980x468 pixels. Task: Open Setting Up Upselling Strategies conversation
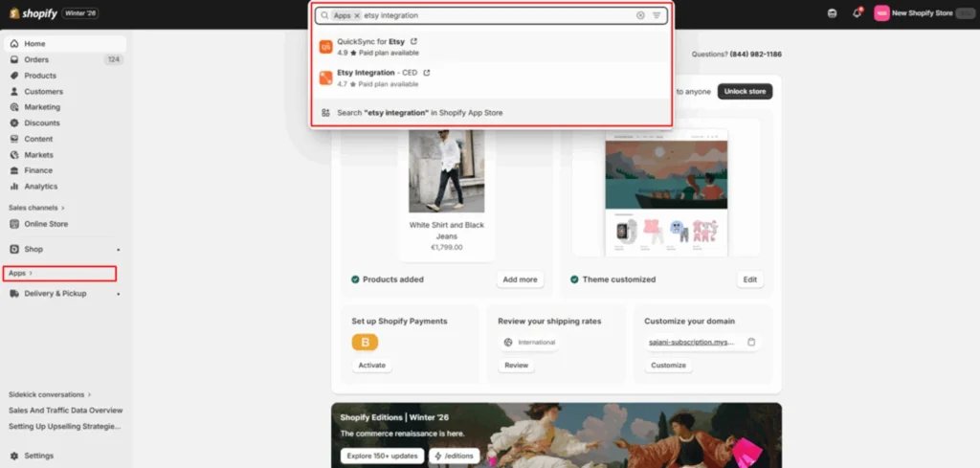64,426
